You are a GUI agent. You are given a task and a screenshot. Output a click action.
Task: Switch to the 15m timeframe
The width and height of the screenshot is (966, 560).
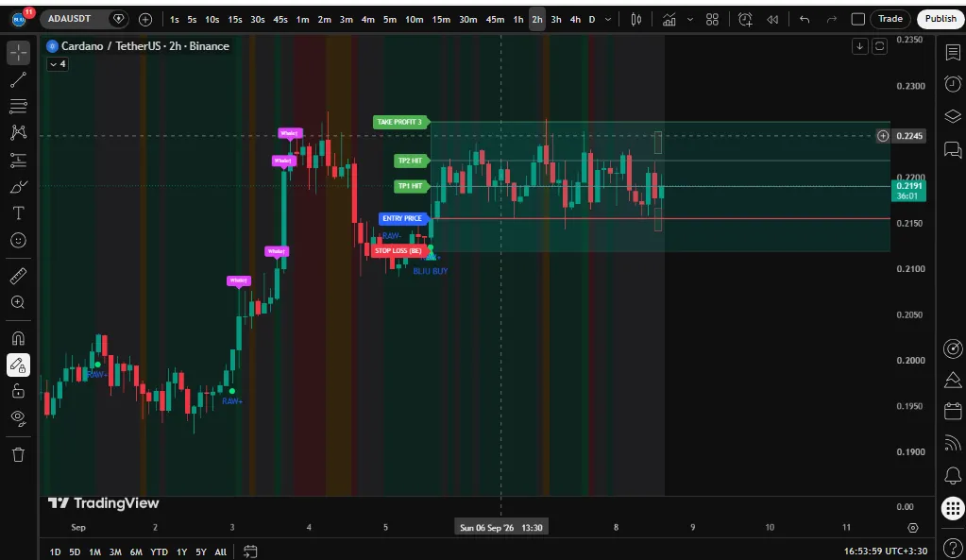click(441, 20)
